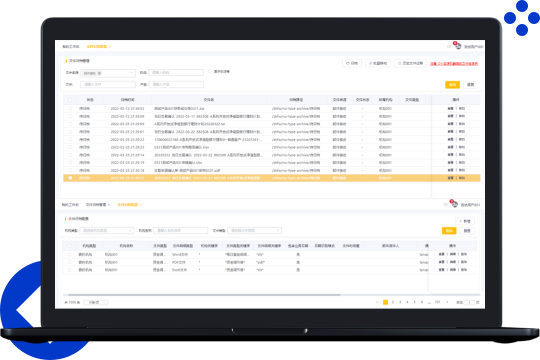
Task: Open notification bell with red badge in upper header
Action: (458, 46)
